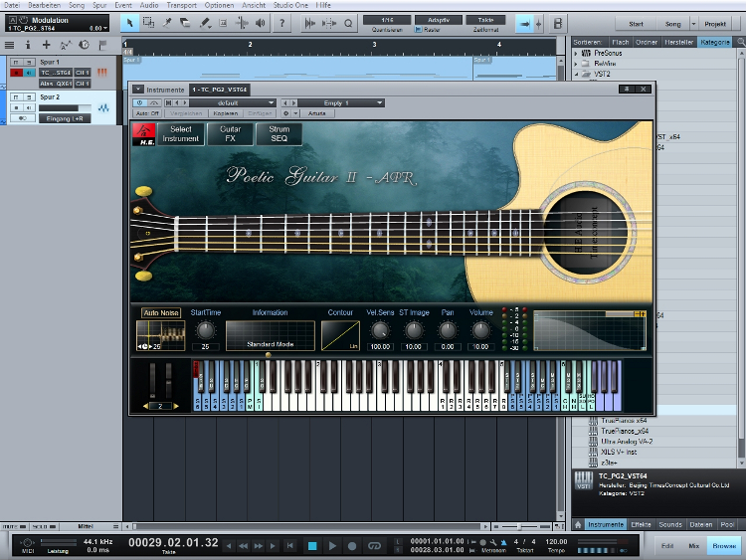Open the tempo track clock icon
This screenshot has width=746, height=560.
point(84,45)
